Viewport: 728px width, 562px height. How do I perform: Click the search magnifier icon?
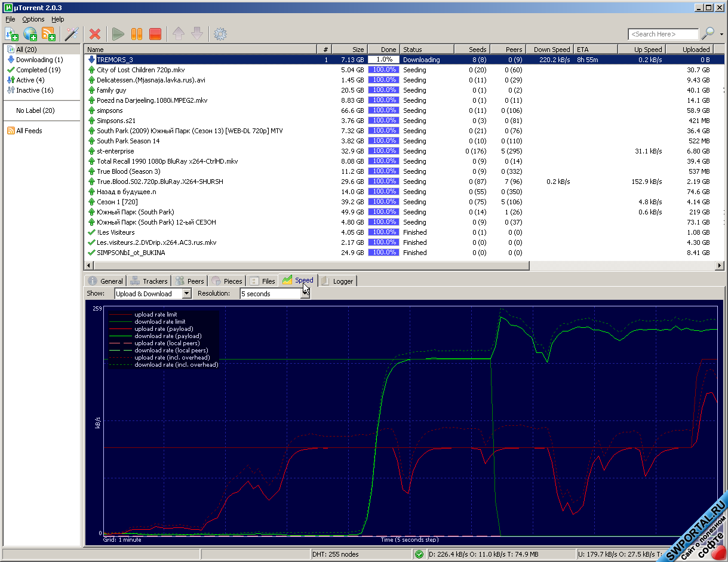click(x=708, y=33)
